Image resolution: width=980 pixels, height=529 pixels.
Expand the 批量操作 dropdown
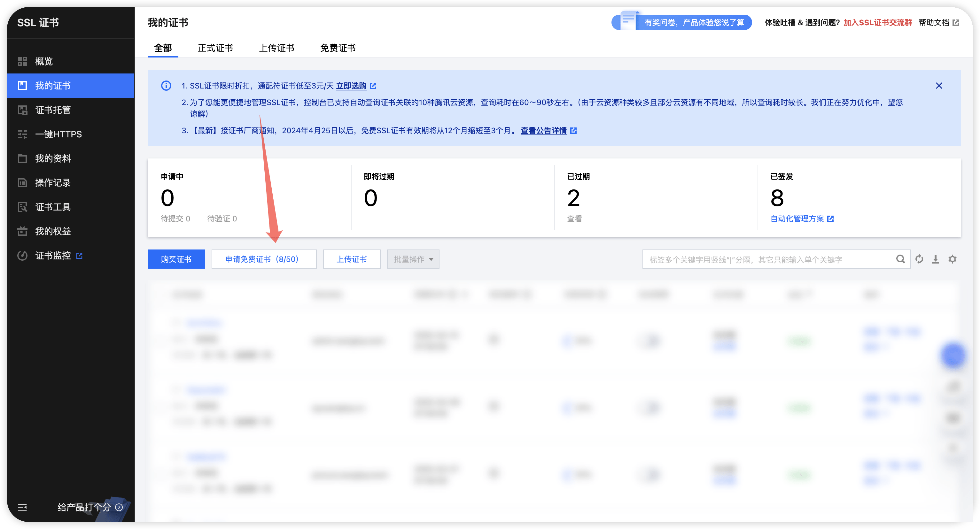[413, 259]
